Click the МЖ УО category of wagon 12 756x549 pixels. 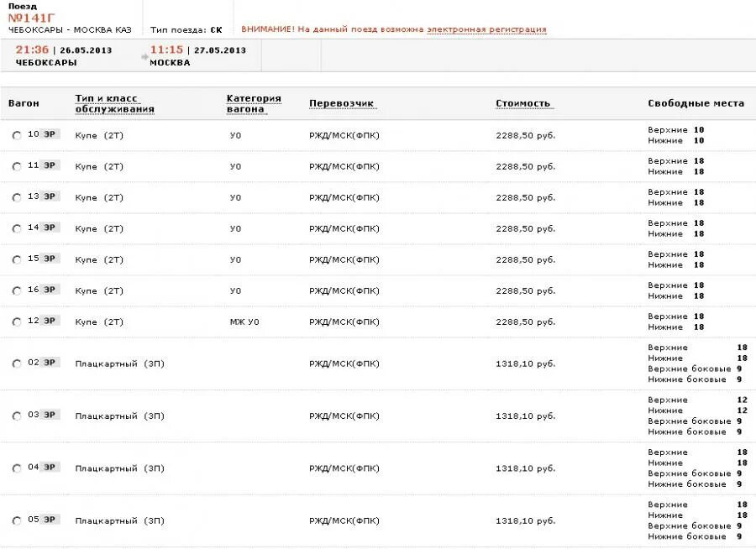point(244,322)
